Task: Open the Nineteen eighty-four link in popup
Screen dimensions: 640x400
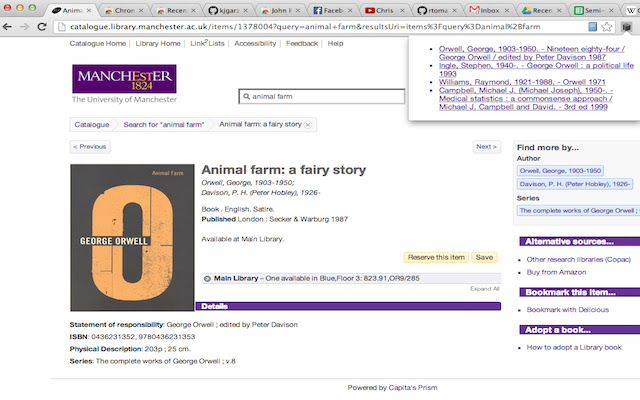Action: 531,53
